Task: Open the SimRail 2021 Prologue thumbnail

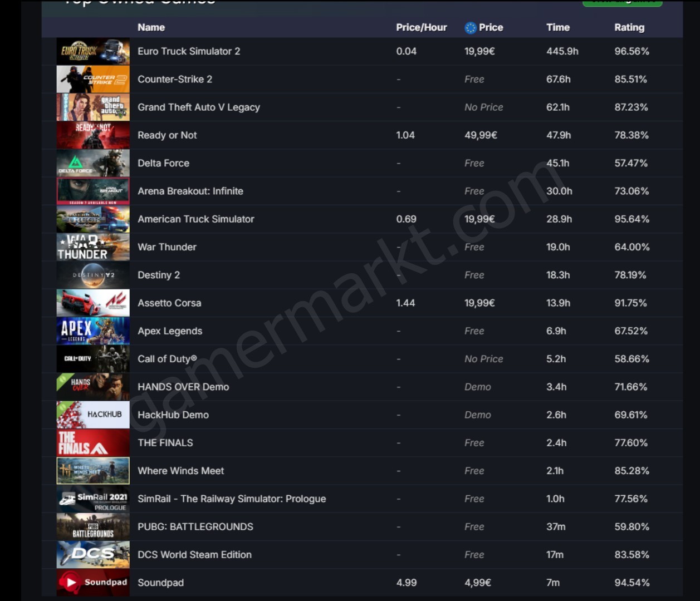Action: 93,499
